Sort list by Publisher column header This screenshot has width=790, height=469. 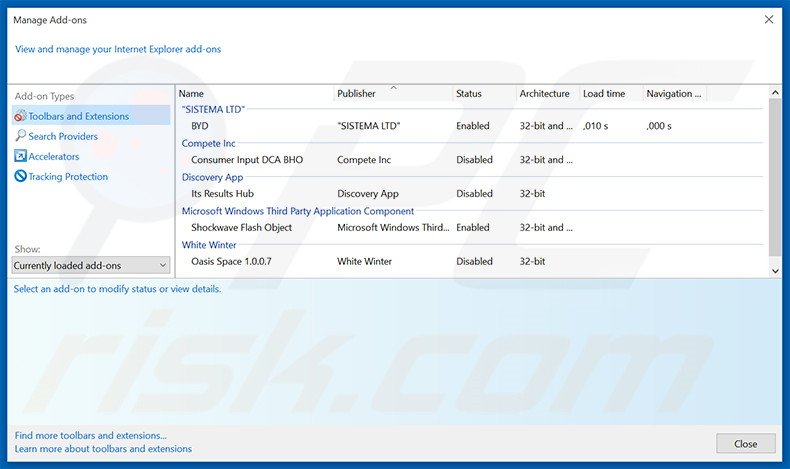pyautogui.click(x=393, y=94)
